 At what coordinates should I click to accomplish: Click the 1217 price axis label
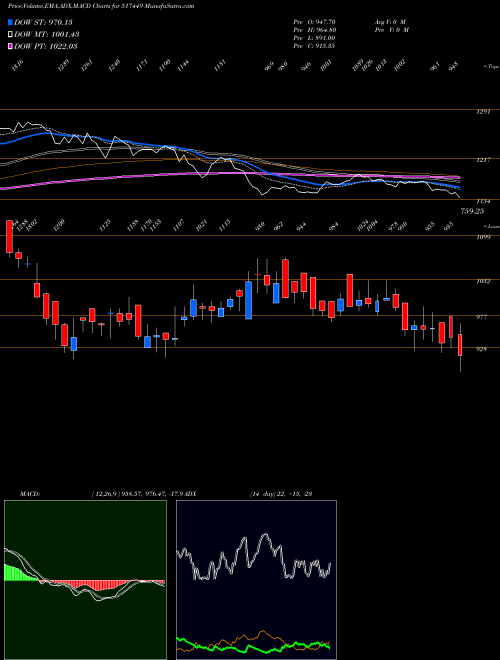[484, 160]
